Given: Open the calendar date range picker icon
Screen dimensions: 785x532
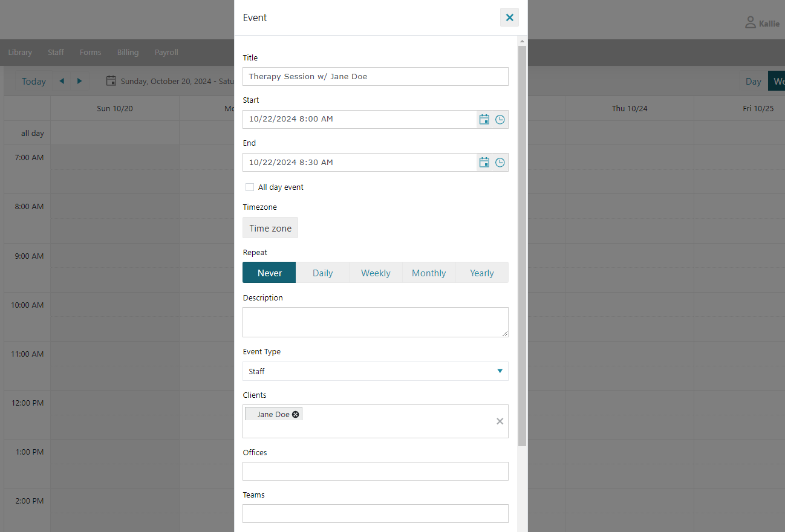Looking at the screenshot, I should click(111, 80).
